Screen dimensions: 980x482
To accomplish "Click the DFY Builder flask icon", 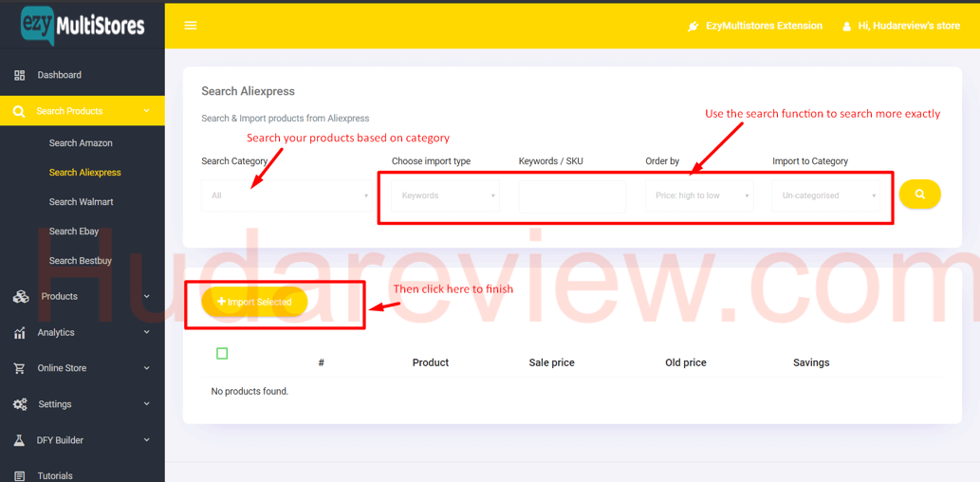I will 19,440.
